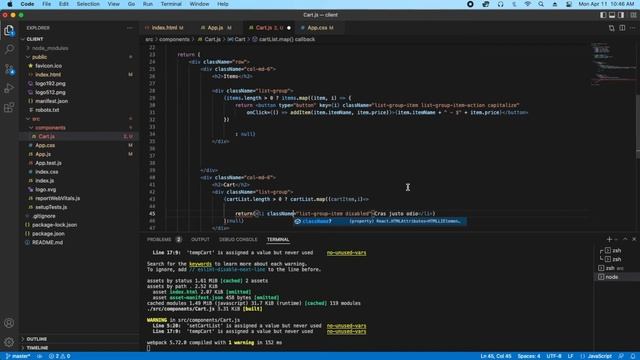Click the open changes icon in editor toolbar
Viewport: 640px width, 360px height.
point(611,28)
